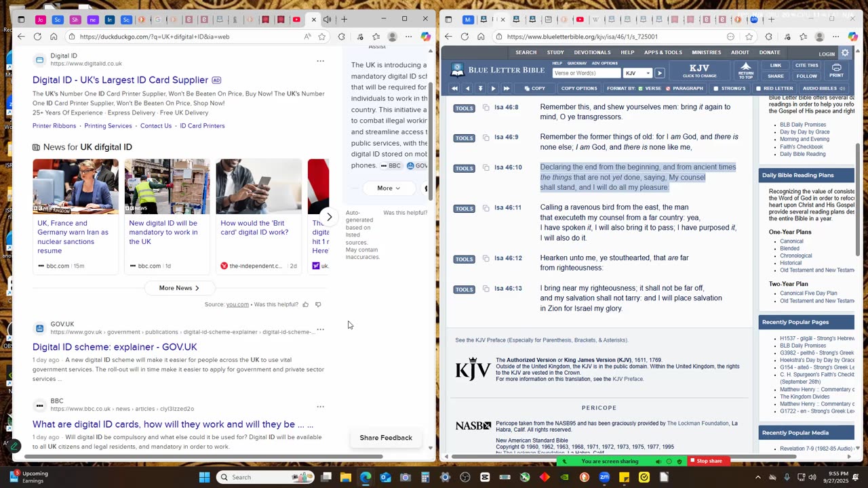Click Return to Top icon
Viewport: 868px width, 488px height.
tap(746, 70)
